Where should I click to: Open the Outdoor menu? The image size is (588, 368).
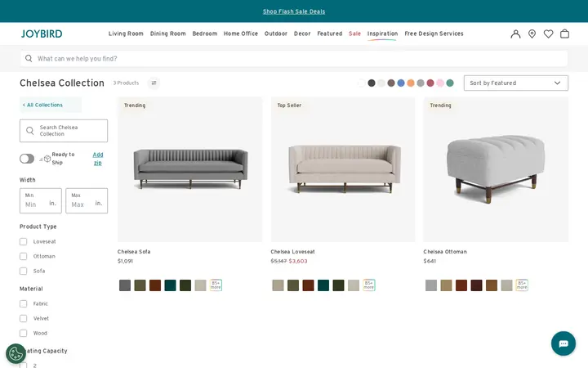(x=276, y=34)
